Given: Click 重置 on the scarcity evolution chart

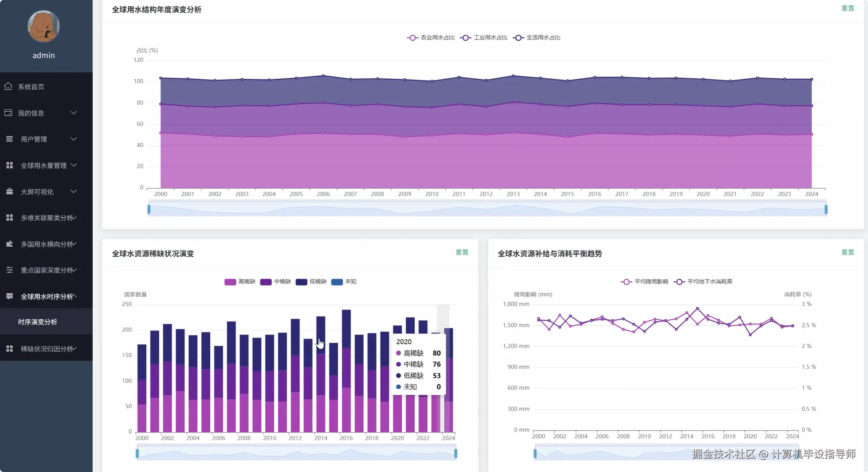Looking at the screenshot, I should coord(461,252).
